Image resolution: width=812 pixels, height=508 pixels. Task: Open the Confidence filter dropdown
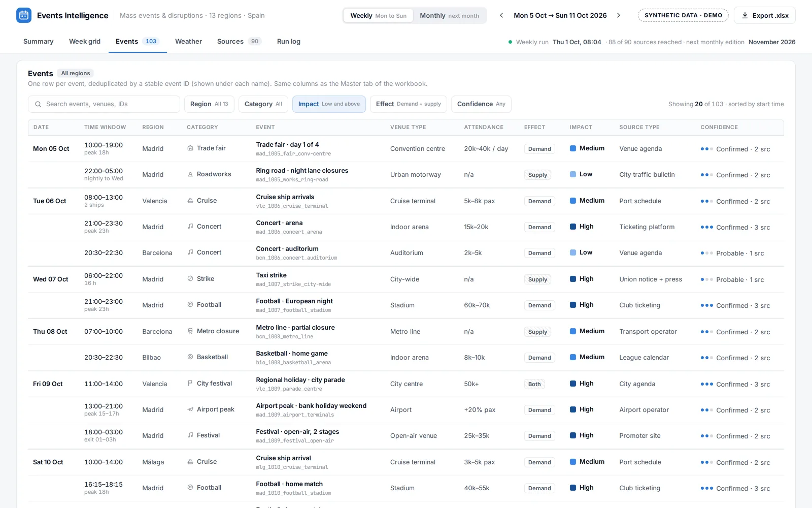click(481, 104)
